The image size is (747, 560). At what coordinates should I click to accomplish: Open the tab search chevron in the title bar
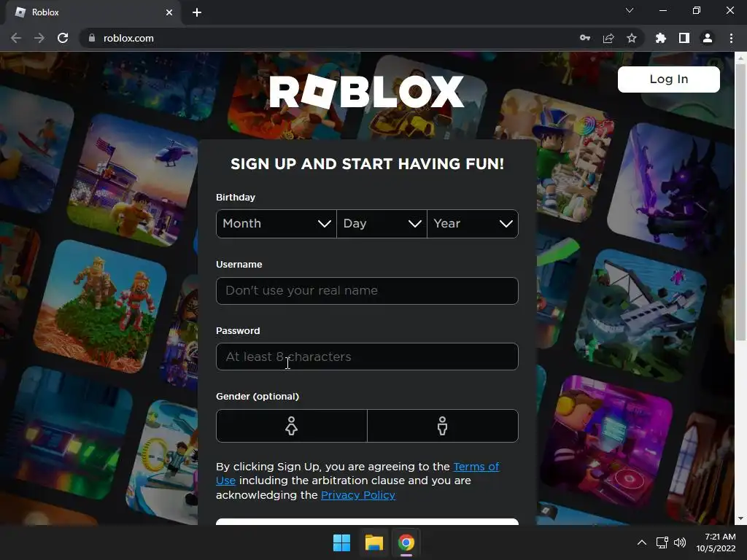(x=630, y=10)
